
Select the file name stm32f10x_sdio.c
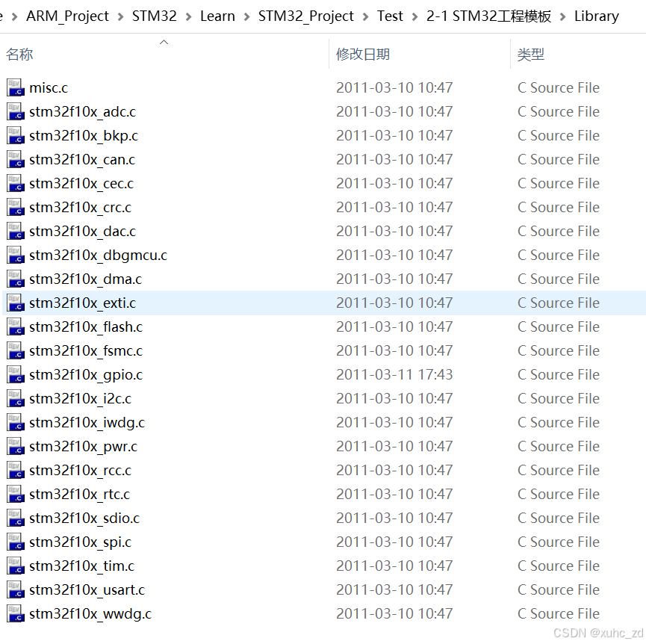pos(84,518)
